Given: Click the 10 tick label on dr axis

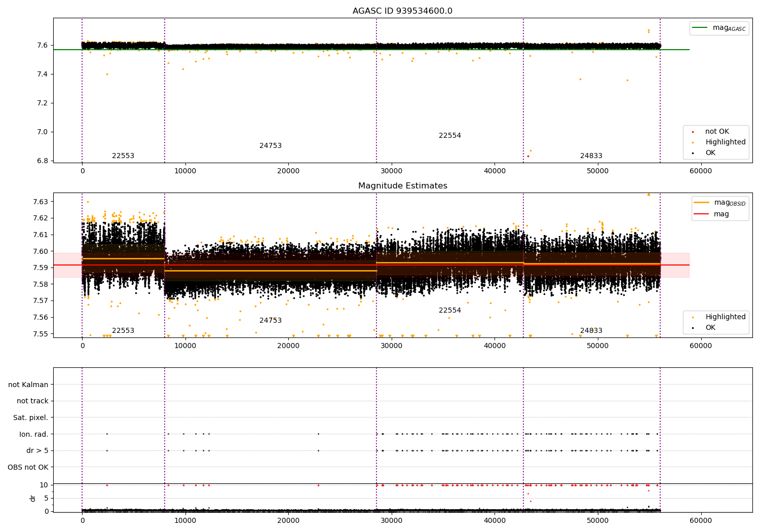Looking at the screenshot, I should pos(44,485).
